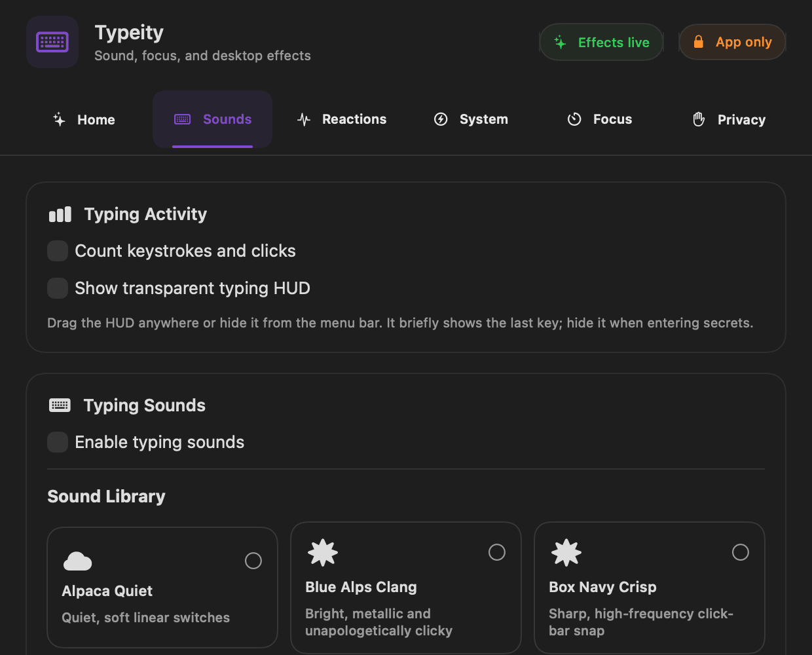
Task: Click the App only button
Action: [732, 42]
